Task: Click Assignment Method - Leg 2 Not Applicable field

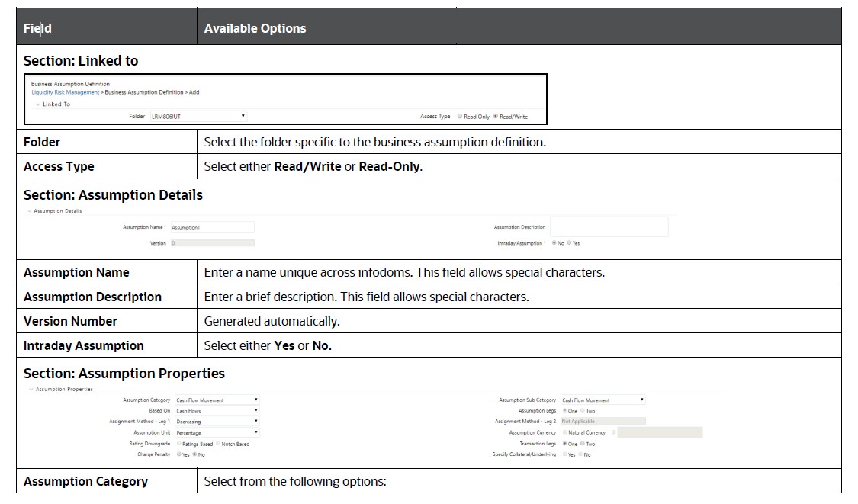Action: pyautogui.click(x=603, y=422)
